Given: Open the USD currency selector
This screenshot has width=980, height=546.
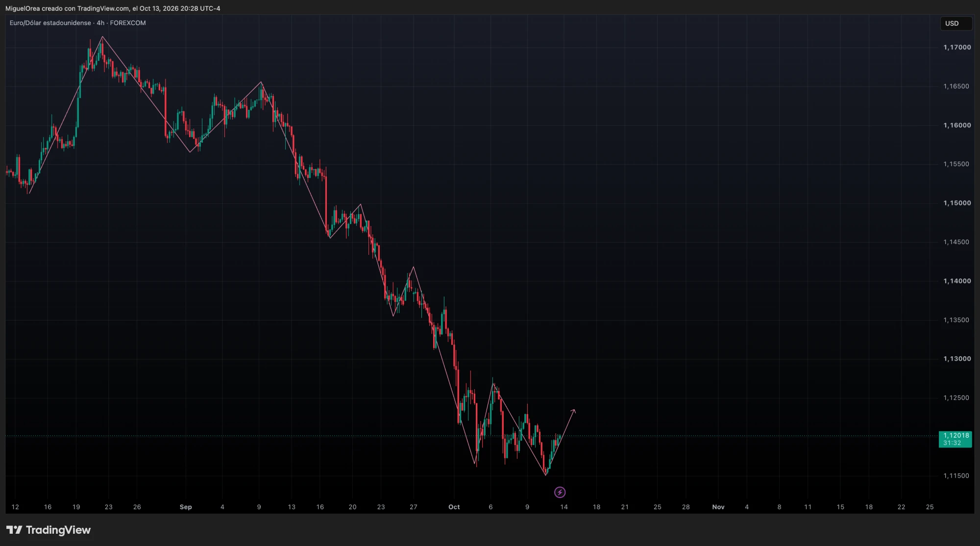Looking at the screenshot, I should click(x=955, y=24).
